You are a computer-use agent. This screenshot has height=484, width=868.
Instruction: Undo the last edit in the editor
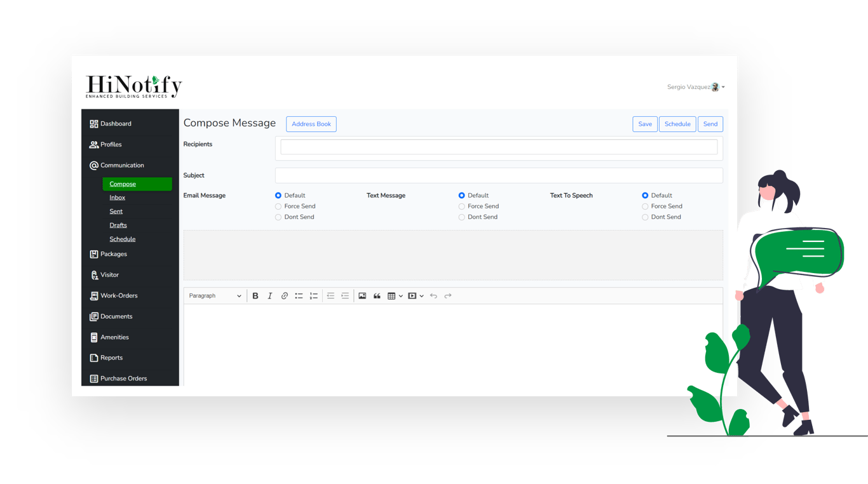point(433,296)
